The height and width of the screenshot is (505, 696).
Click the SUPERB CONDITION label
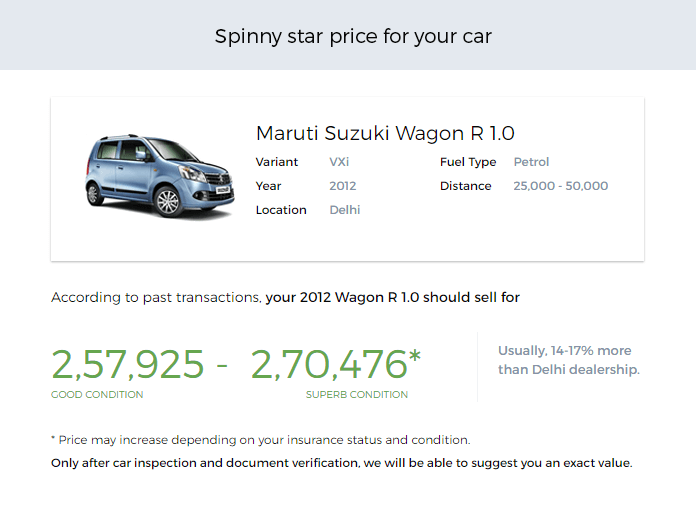tap(357, 395)
